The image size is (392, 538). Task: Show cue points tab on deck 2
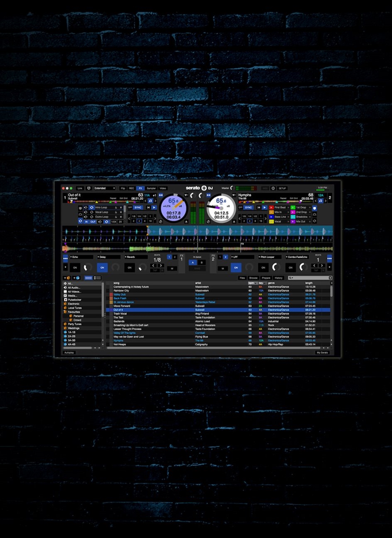(x=314, y=208)
